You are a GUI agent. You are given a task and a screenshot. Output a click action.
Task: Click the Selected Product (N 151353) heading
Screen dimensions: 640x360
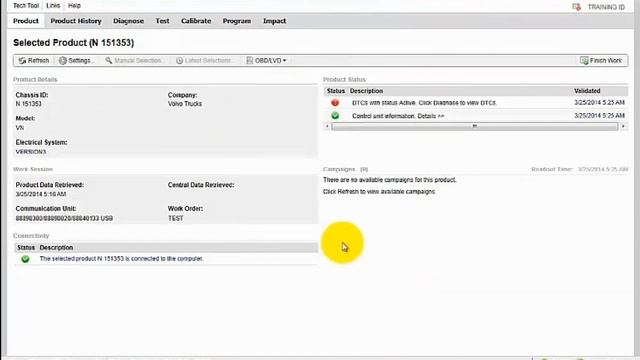(x=73, y=43)
